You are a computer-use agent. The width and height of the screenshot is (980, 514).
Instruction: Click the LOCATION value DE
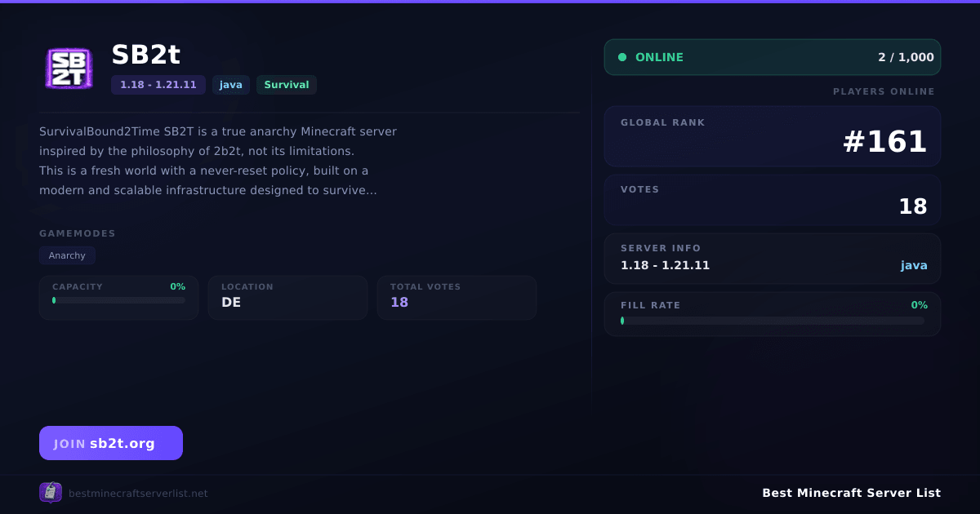pyautogui.click(x=231, y=302)
